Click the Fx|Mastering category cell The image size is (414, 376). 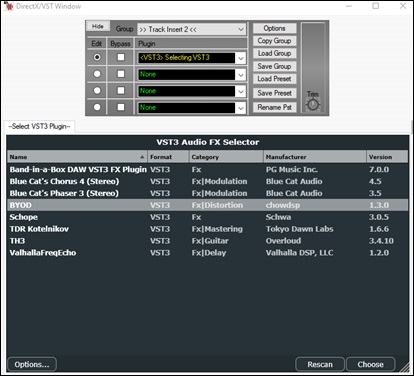tap(217, 229)
